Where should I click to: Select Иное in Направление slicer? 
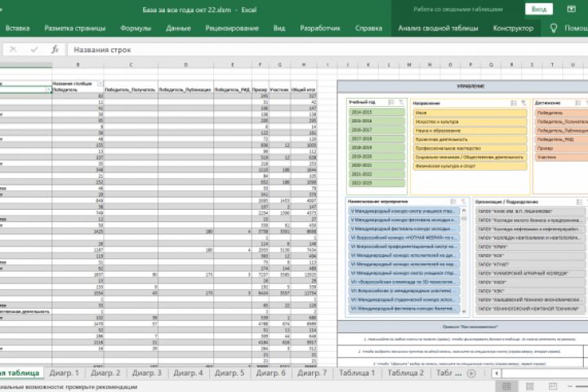click(x=470, y=113)
